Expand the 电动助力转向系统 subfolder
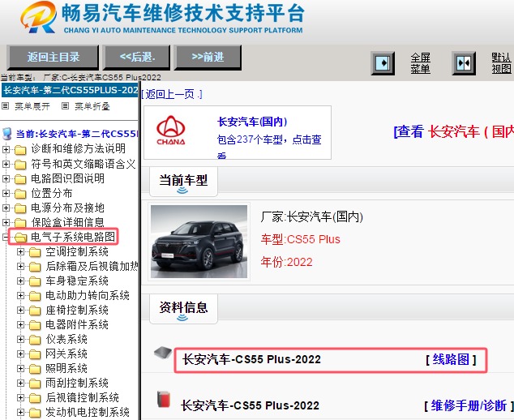The height and width of the screenshot is (420, 514). pyautogui.click(x=20, y=295)
